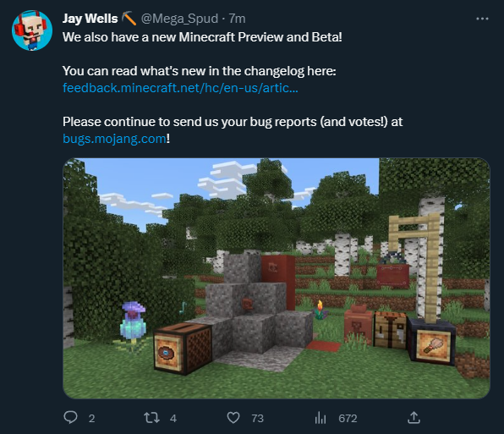The width and height of the screenshot is (504, 434).
Task: Open the Minecraft screenshot image
Action: coord(277,278)
